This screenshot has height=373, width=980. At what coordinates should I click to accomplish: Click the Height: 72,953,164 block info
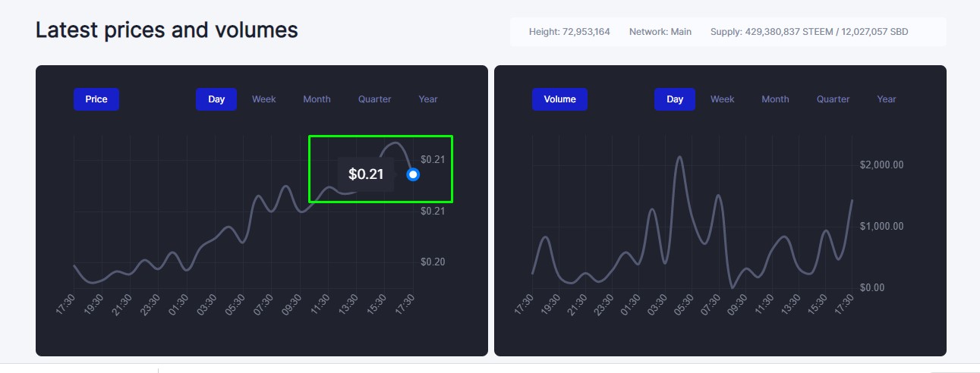pyautogui.click(x=569, y=32)
